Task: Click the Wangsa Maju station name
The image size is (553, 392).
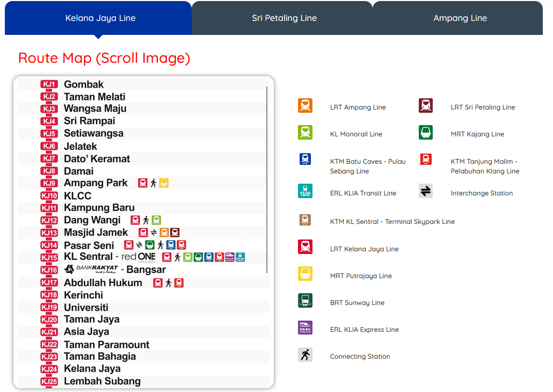Action: (x=95, y=108)
